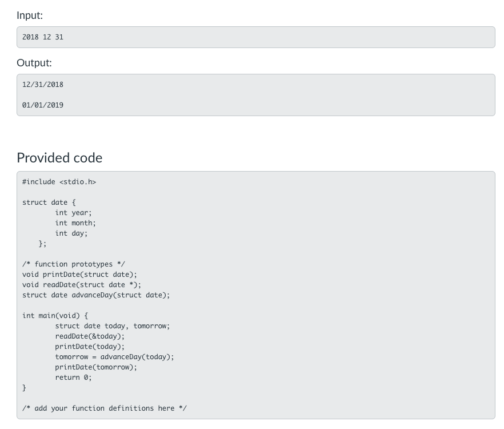This screenshot has width=504, height=429.
Task: Place cursor on int day; line
Action: (71, 233)
